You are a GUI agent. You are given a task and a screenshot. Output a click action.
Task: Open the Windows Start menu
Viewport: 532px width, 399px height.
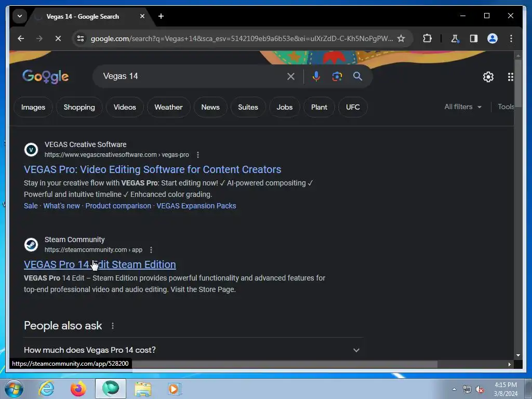tap(14, 389)
